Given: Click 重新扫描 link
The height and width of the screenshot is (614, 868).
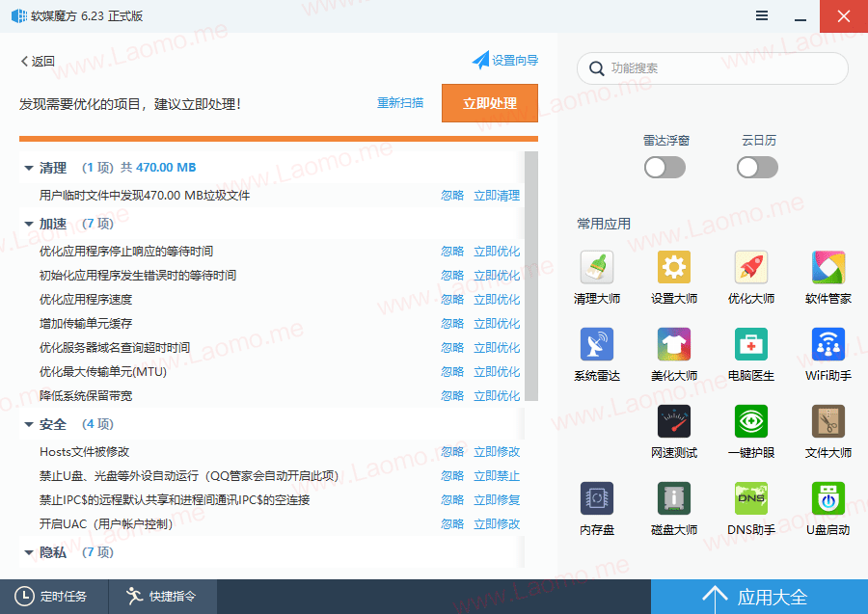Looking at the screenshot, I should tap(399, 103).
